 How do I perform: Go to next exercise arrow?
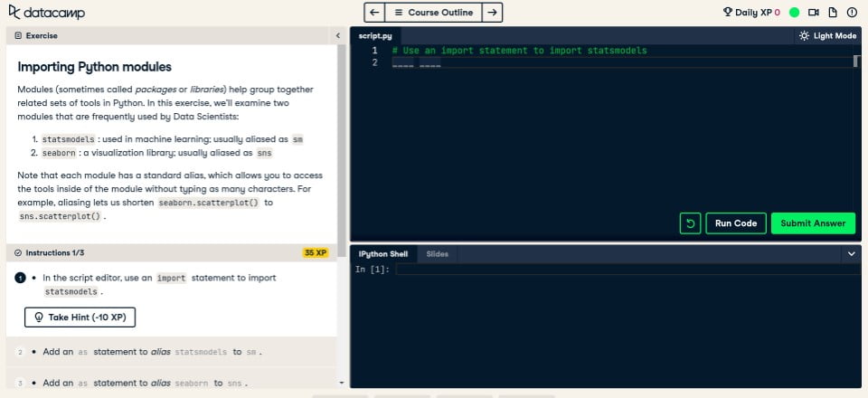[492, 12]
